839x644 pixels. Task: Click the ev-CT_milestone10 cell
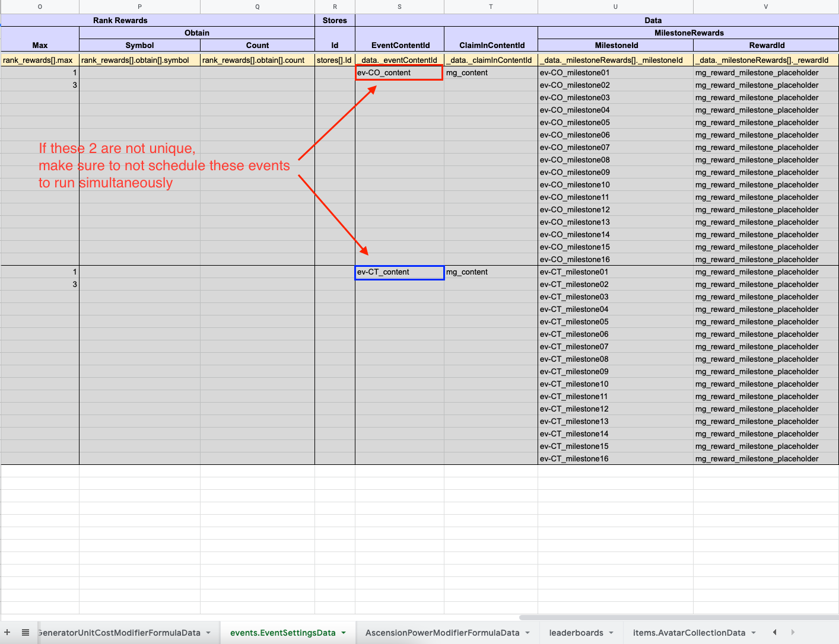(615, 384)
